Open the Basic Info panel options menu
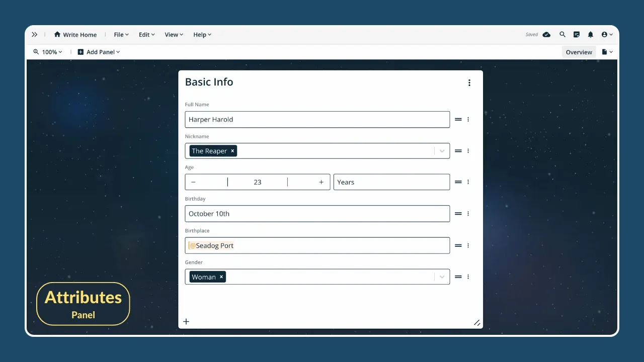Viewport: 644px width, 362px height. (469, 83)
